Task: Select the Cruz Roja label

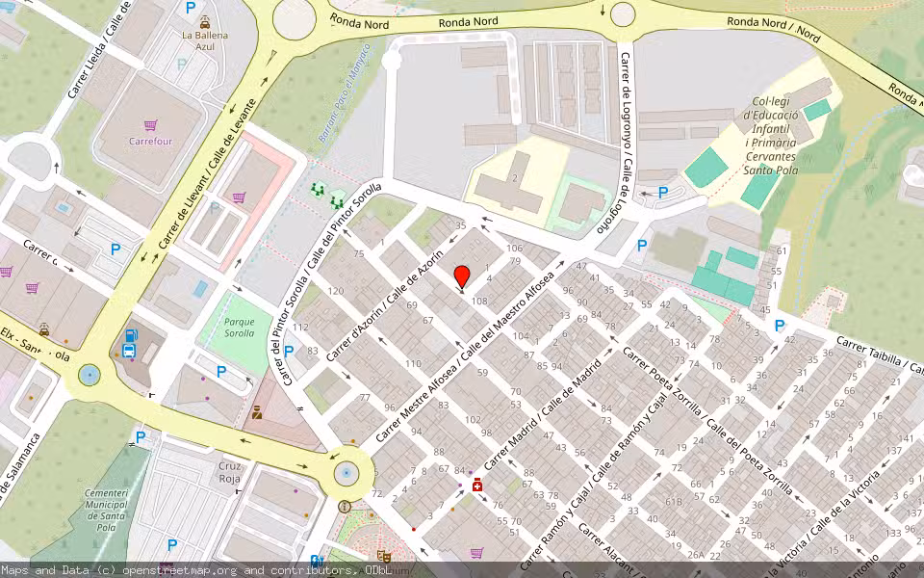Action: 229,472
